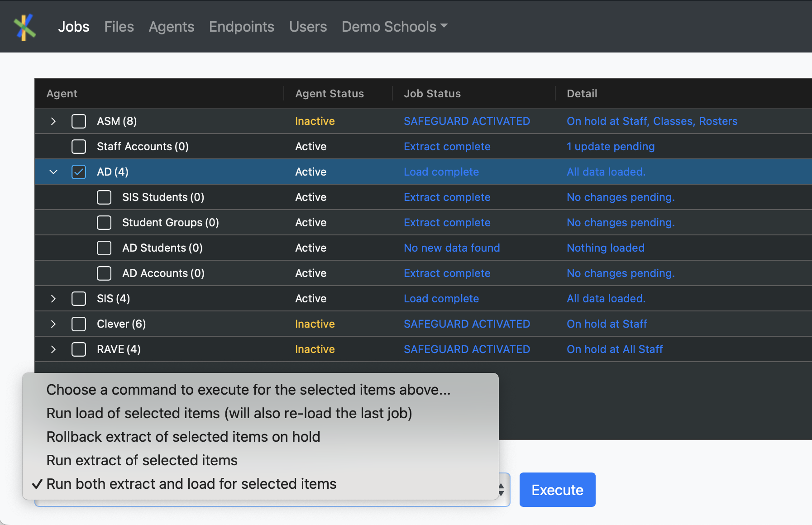The image size is (812, 525).
Task: Expand the ASM (8) agent group
Action: point(53,121)
